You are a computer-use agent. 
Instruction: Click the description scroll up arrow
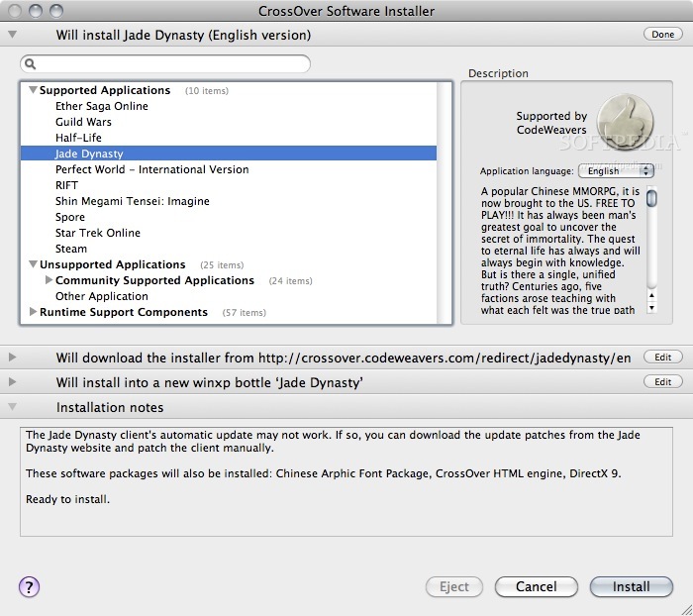(651, 295)
